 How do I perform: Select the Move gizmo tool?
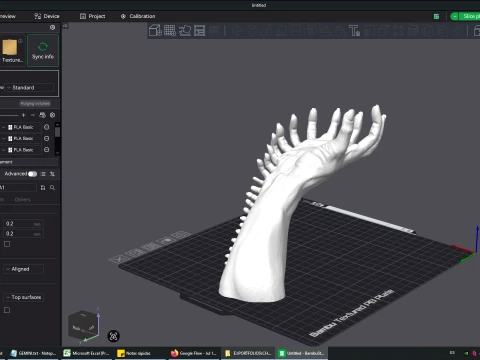pyautogui.click(x=236, y=31)
